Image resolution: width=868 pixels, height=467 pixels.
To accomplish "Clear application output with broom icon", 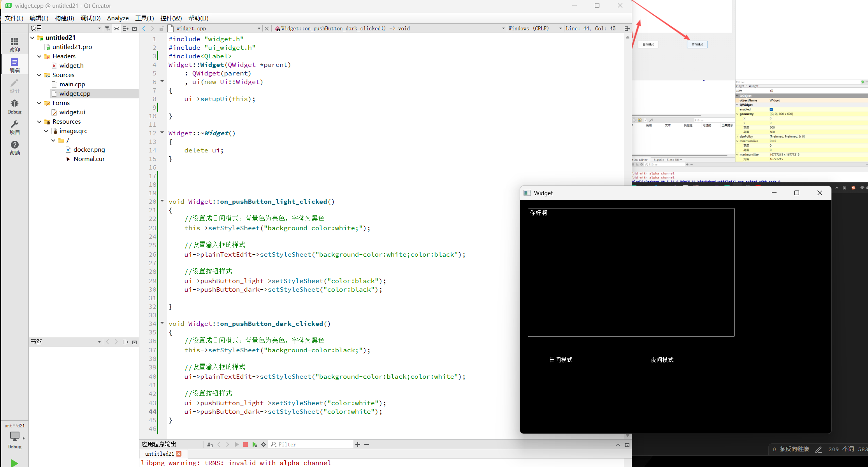I will click(x=210, y=444).
